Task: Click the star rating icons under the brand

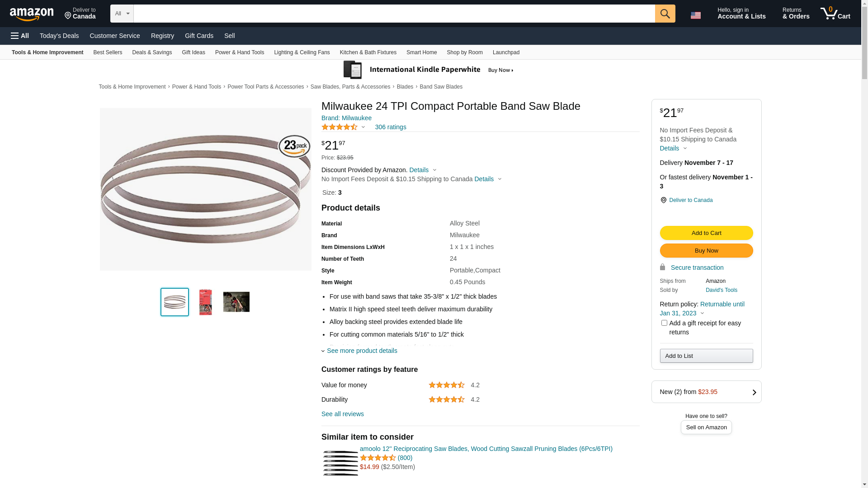Action: [340, 127]
